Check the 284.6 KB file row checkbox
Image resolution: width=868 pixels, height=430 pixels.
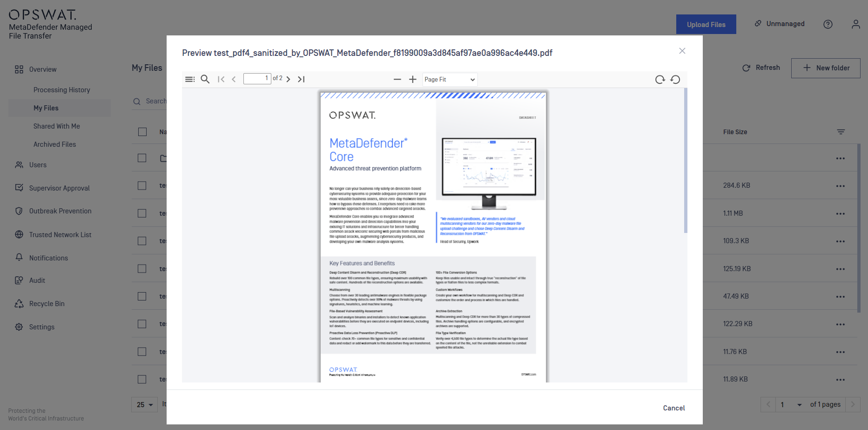tap(142, 185)
